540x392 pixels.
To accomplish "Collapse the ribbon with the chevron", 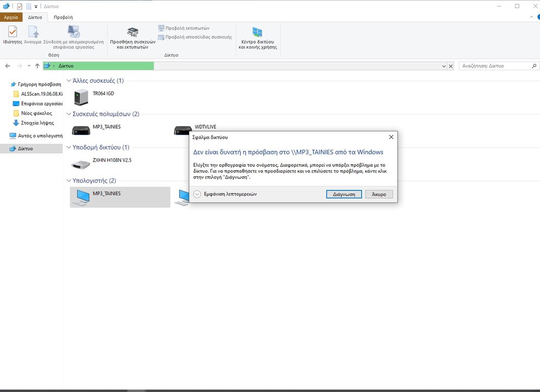I will [x=531, y=17].
